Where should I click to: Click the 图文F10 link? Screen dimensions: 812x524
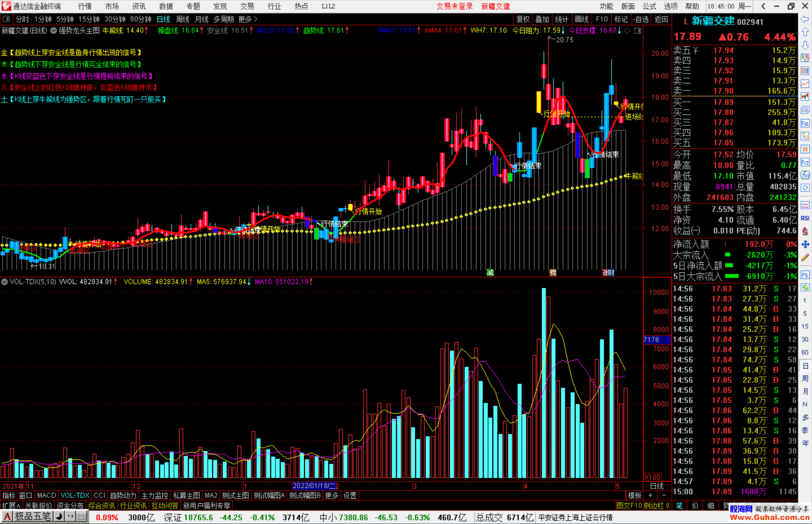click(629, 506)
